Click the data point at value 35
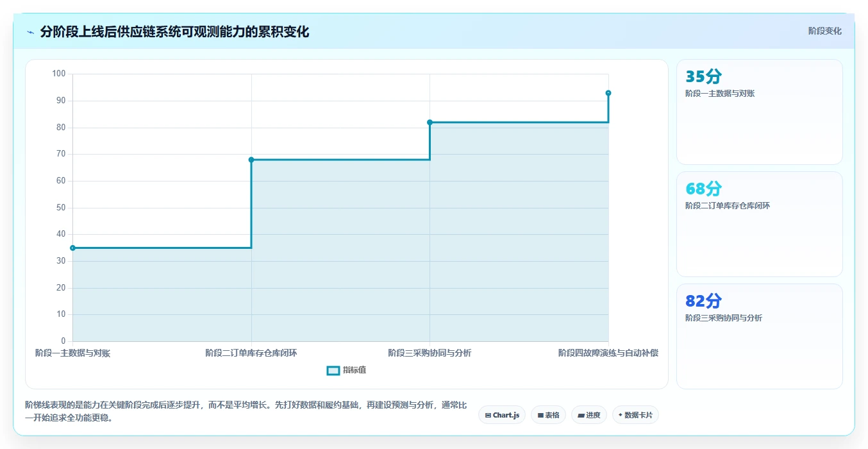 72,248
